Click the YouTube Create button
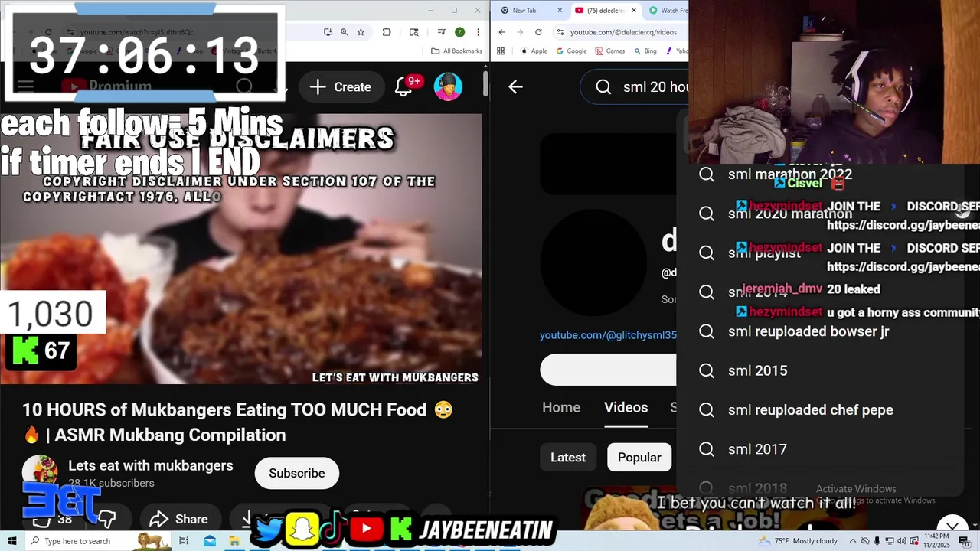This screenshot has width=980, height=551. (341, 87)
